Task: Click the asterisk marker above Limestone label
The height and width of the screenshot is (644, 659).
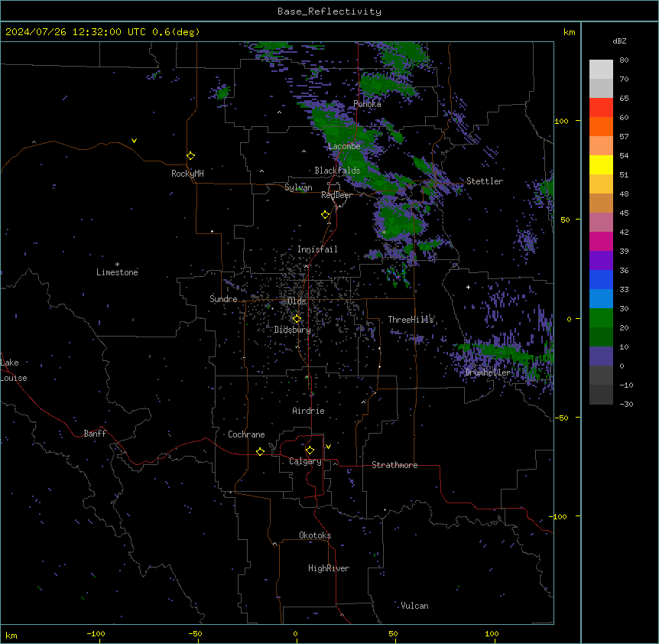Action: click(117, 265)
